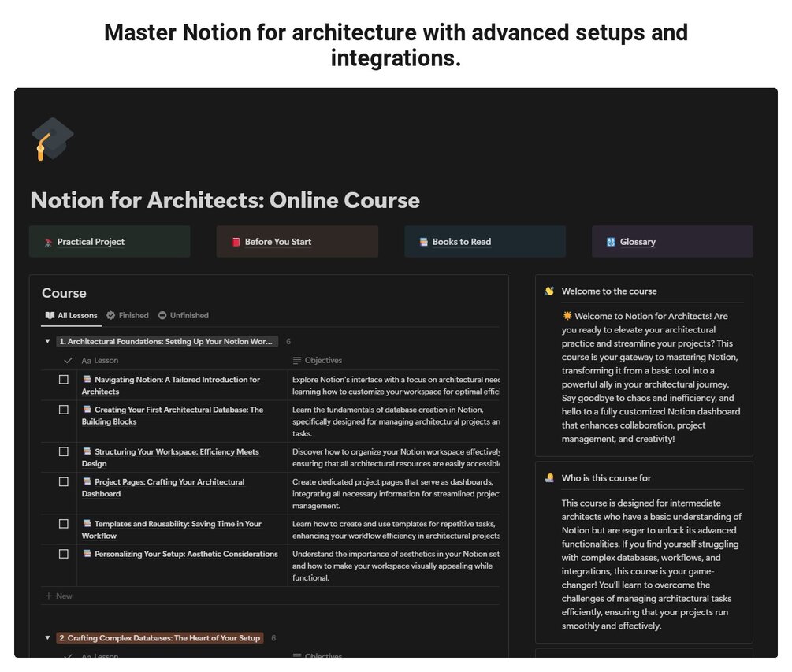Click the page icon of Navigating Notion lesson

[87, 379]
